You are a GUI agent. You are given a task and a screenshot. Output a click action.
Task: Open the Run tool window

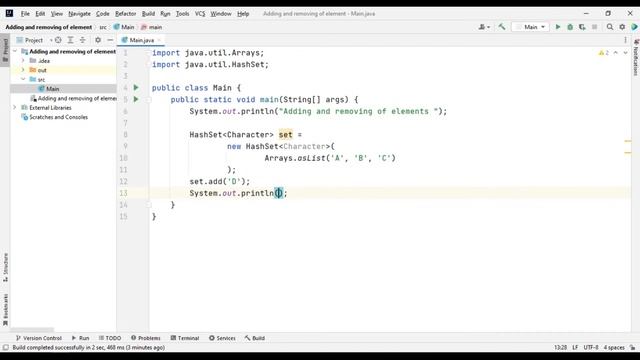pos(80,338)
